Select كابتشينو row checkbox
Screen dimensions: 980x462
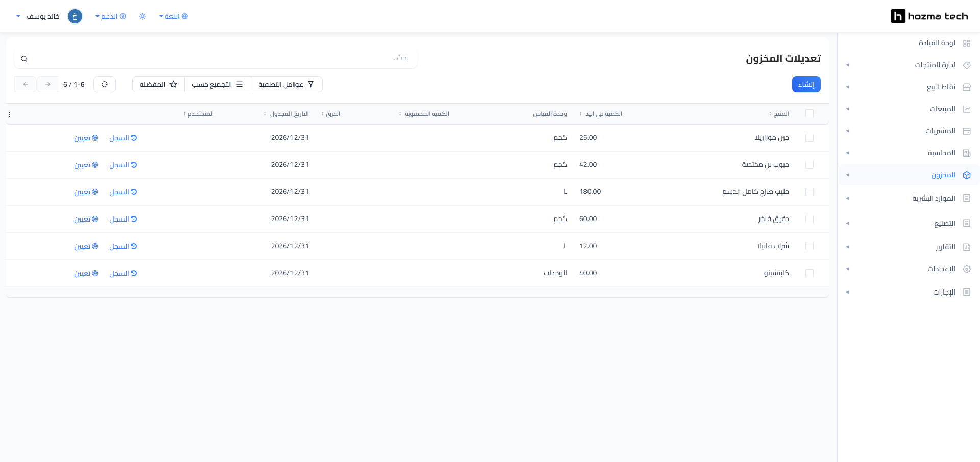pos(809,273)
